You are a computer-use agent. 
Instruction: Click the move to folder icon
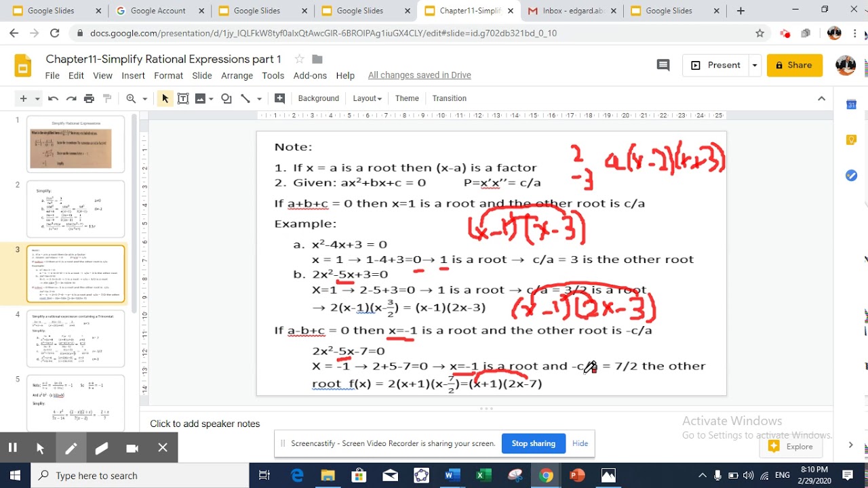pyautogui.click(x=317, y=59)
